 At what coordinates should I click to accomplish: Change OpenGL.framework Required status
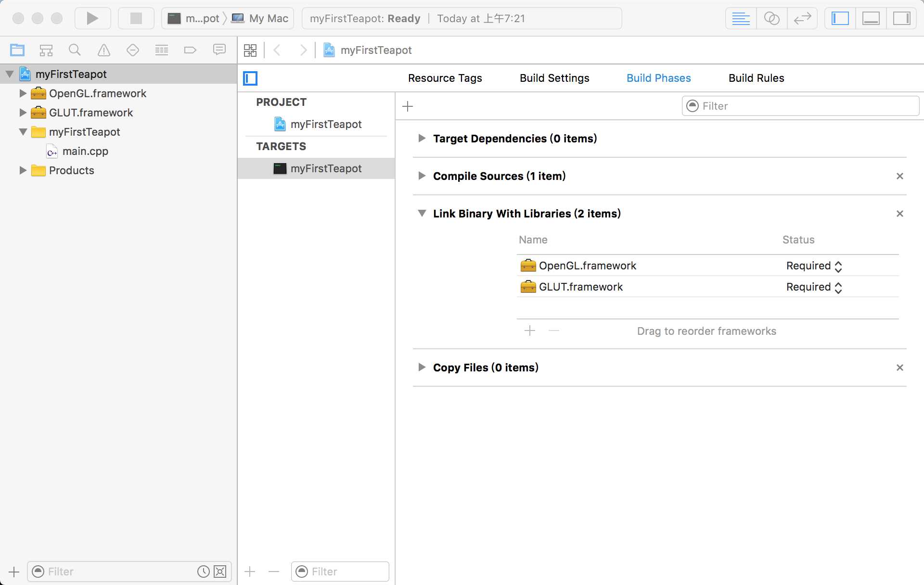pos(814,266)
